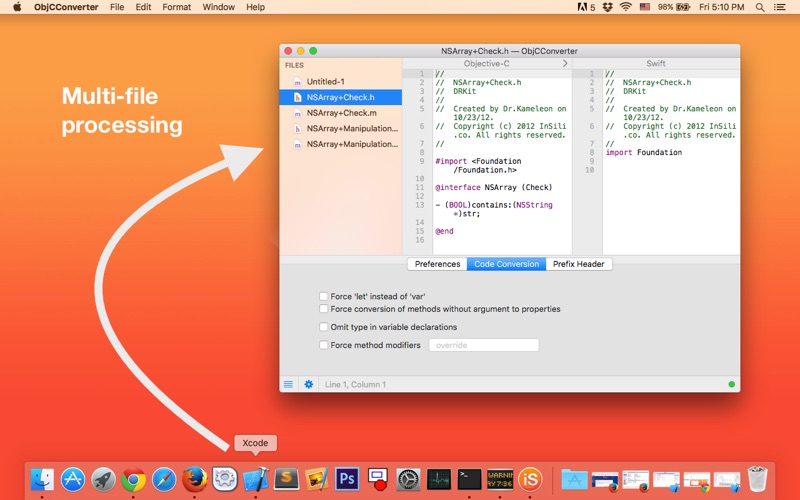800x500 pixels.
Task: Select NSArray+Check.h in files list
Action: click(341, 97)
